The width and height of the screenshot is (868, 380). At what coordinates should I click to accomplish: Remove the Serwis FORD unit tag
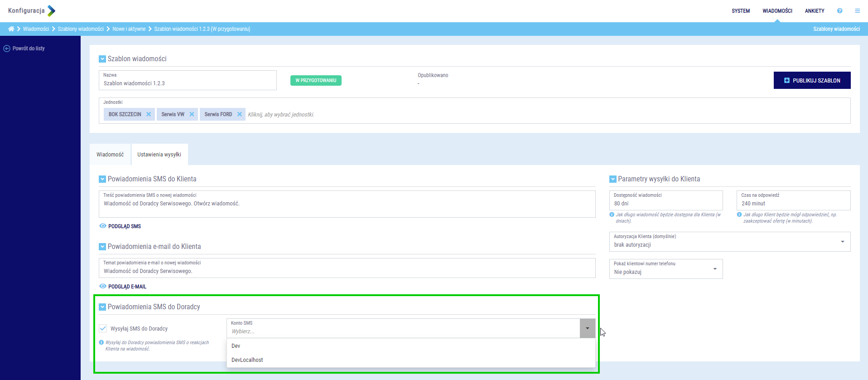[240, 114]
